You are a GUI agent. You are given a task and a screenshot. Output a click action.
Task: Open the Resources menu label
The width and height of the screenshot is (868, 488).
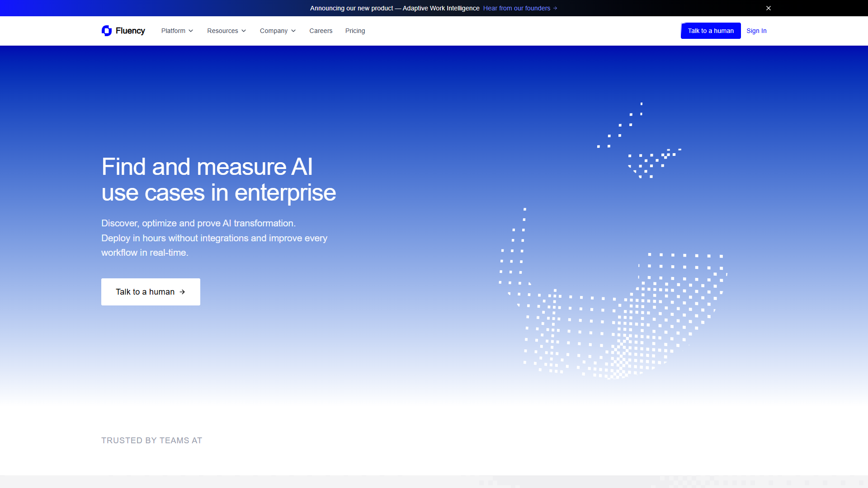pyautogui.click(x=222, y=31)
